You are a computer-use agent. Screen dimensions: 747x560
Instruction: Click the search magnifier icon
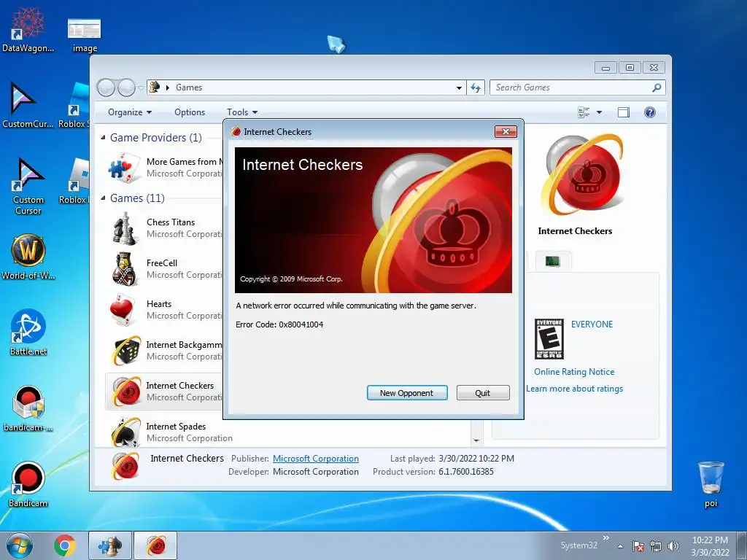657,87
